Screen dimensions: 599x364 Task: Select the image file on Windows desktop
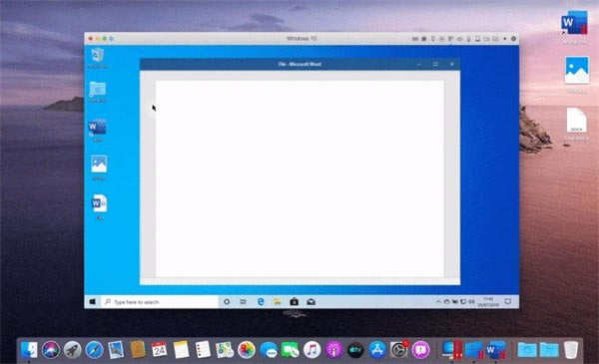99,168
